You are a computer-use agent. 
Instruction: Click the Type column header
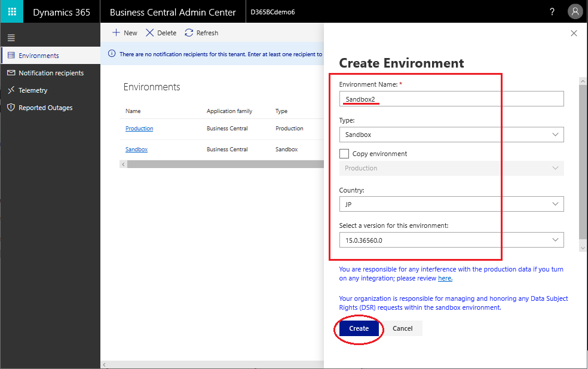coord(281,111)
